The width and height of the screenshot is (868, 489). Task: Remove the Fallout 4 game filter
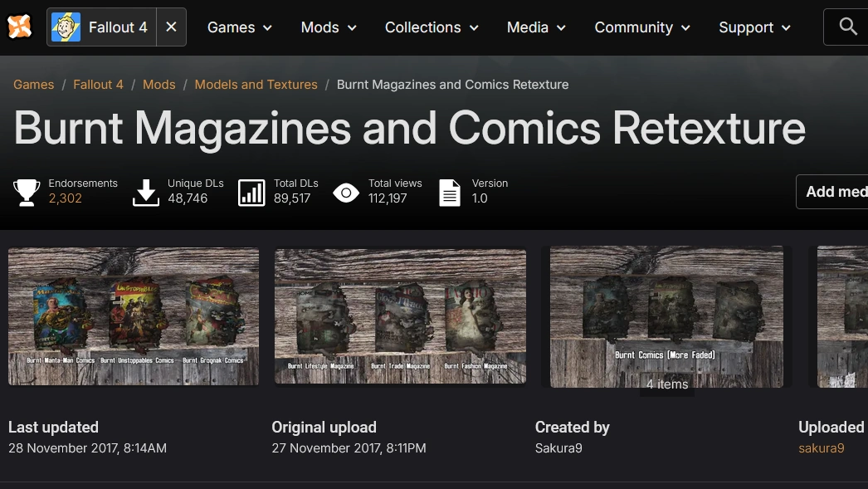coord(171,27)
